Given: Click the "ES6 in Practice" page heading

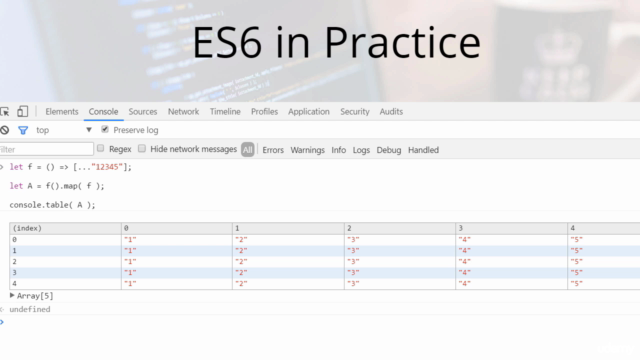Looking at the screenshot, I should [x=336, y=42].
